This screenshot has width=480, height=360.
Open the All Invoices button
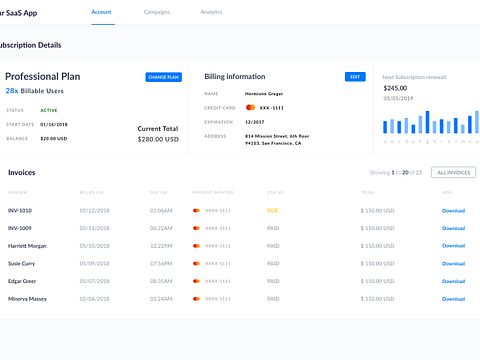tap(453, 172)
